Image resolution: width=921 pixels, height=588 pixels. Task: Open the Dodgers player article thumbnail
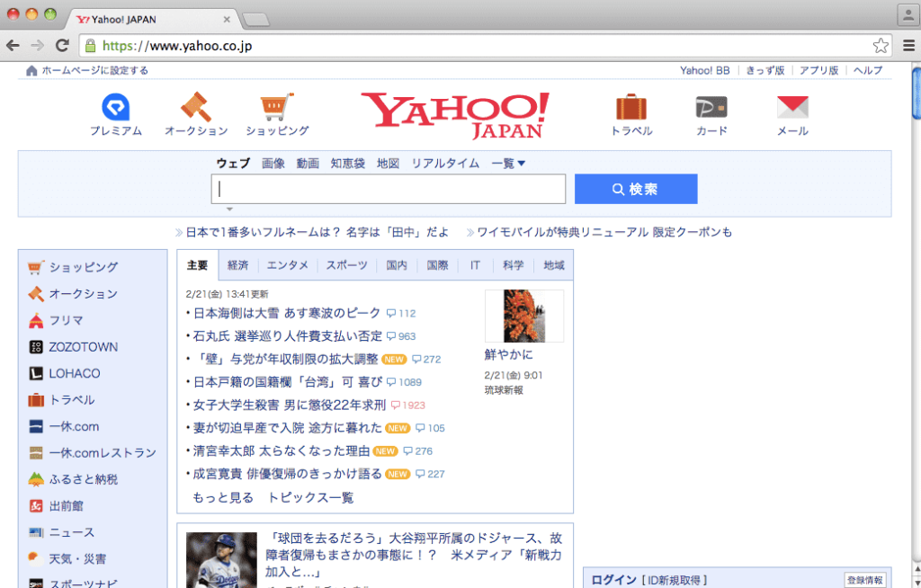(221, 560)
